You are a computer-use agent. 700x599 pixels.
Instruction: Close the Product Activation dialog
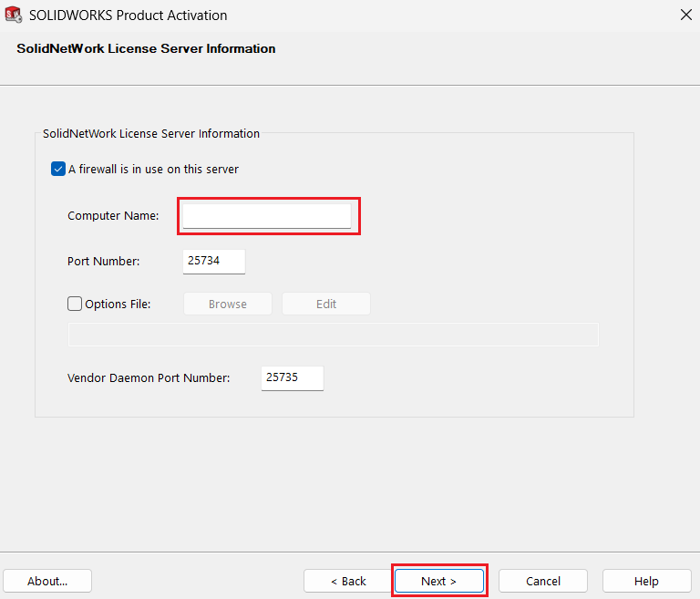[x=686, y=15]
